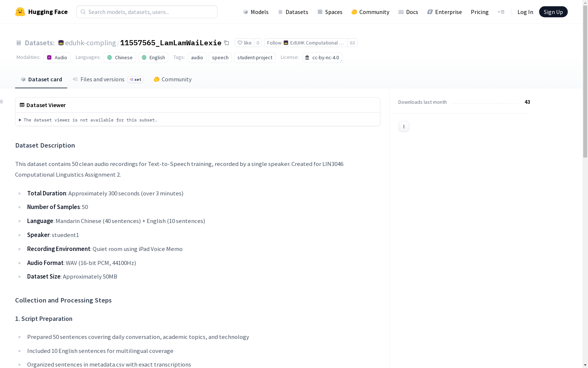
Task: Click the student-project tag
Action: click(x=255, y=57)
